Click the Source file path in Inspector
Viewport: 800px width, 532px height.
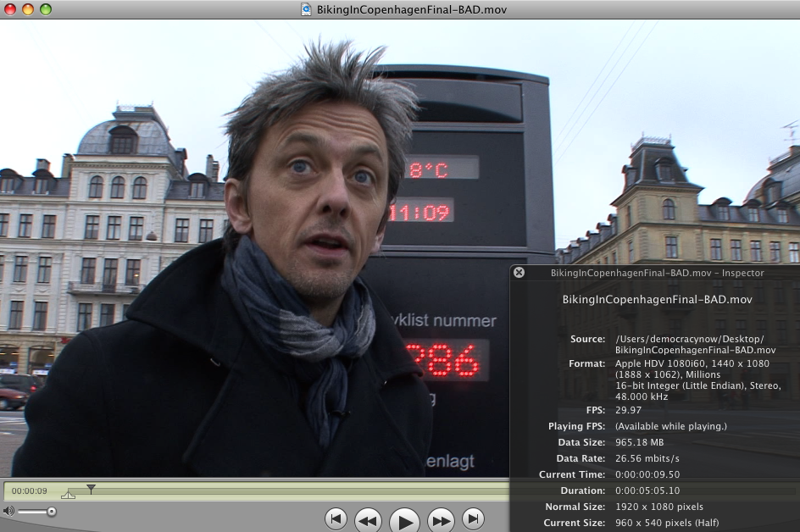point(695,344)
